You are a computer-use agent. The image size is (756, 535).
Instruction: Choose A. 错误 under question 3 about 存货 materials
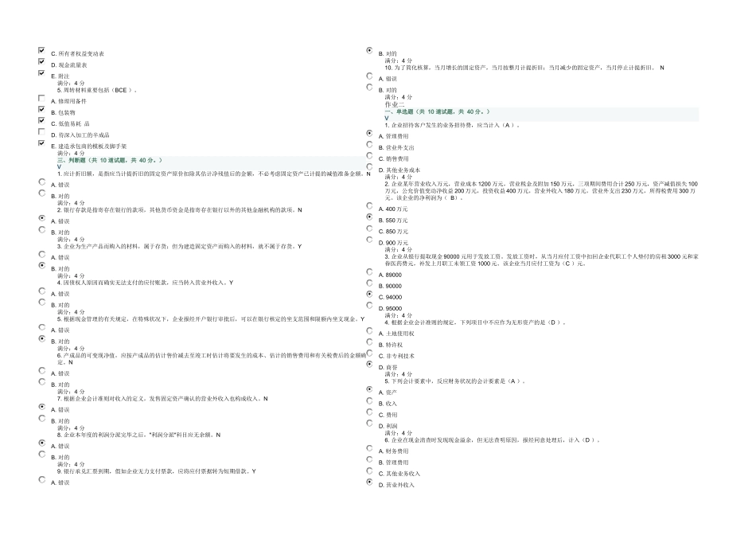point(42,254)
